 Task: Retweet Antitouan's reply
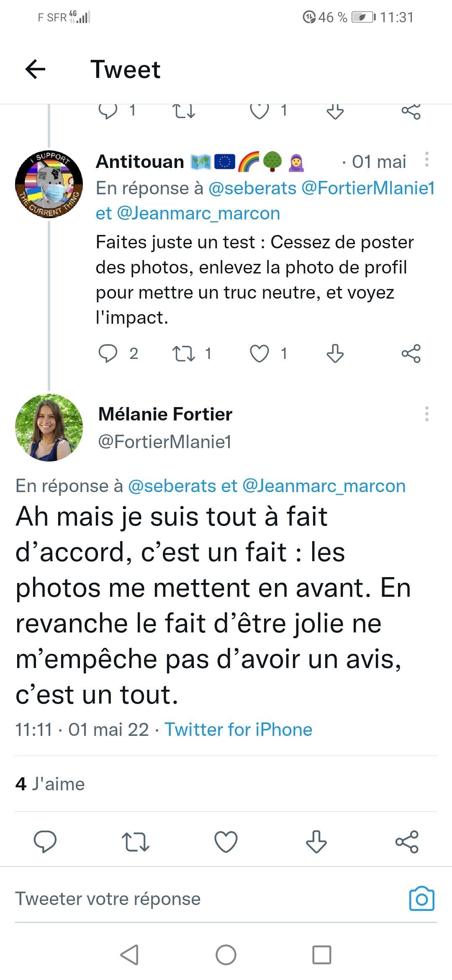(x=184, y=353)
